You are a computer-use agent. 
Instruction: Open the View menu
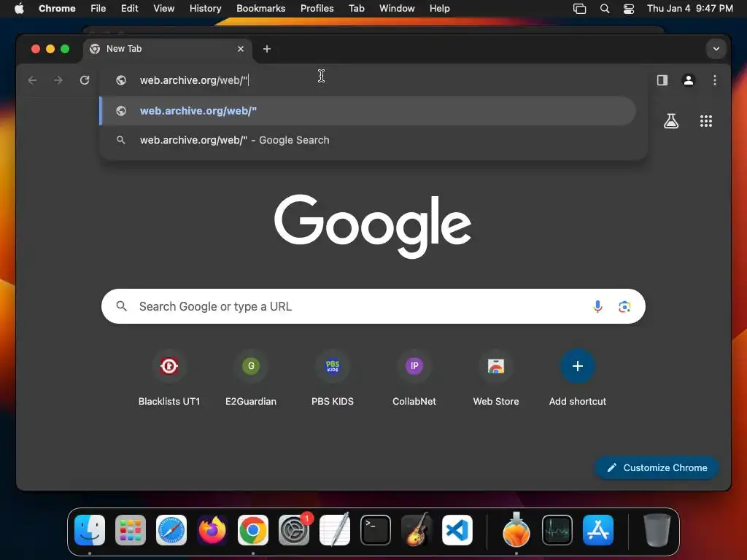(164, 9)
